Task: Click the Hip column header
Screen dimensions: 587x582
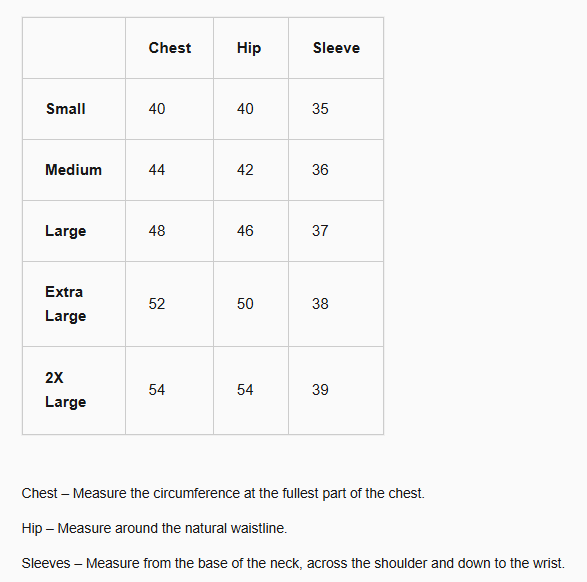Action: tap(249, 48)
